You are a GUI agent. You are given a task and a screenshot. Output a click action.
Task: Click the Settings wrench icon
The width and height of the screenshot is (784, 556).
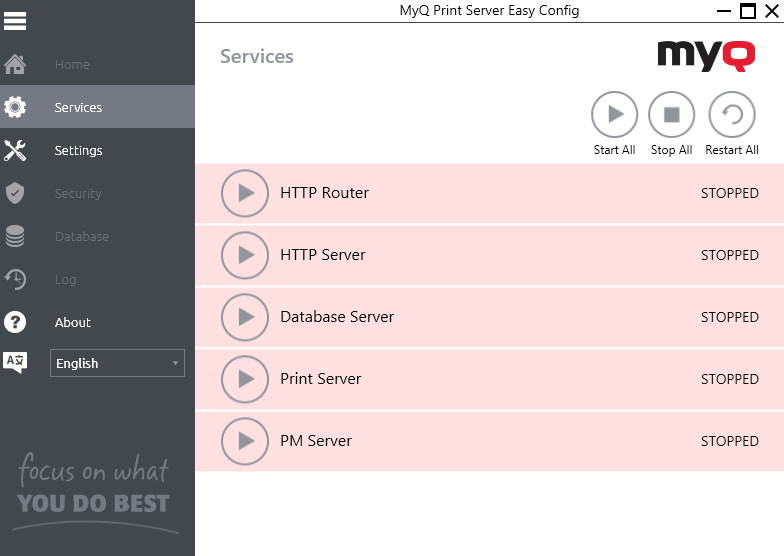15,151
